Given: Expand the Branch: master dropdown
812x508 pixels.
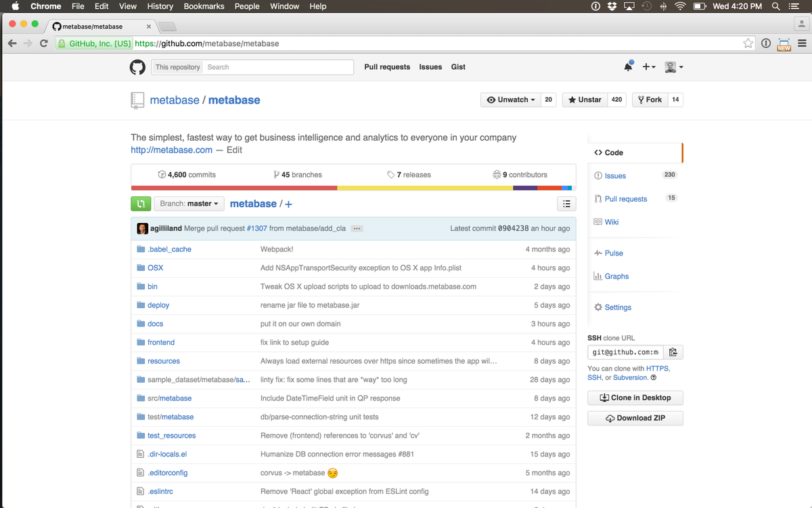Looking at the screenshot, I should 189,203.
